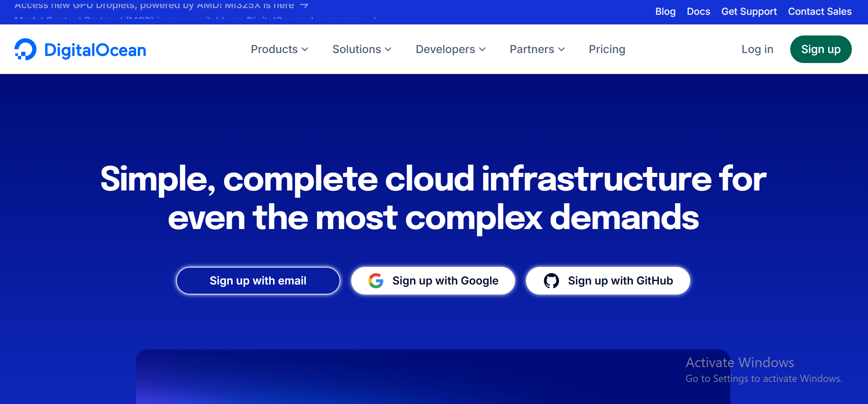Click the DigitalOcean wordmark text
This screenshot has height=404, width=868.
[x=95, y=50]
